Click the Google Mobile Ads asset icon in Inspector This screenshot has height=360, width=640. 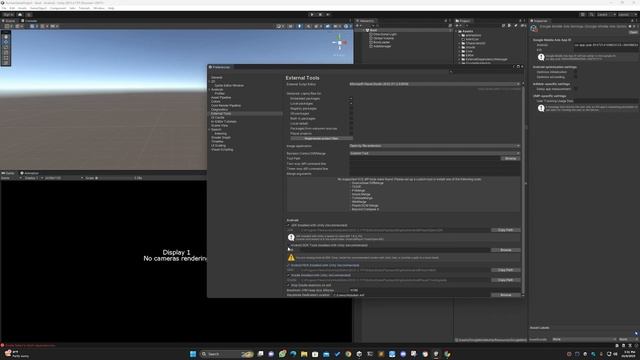click(534, 28)
